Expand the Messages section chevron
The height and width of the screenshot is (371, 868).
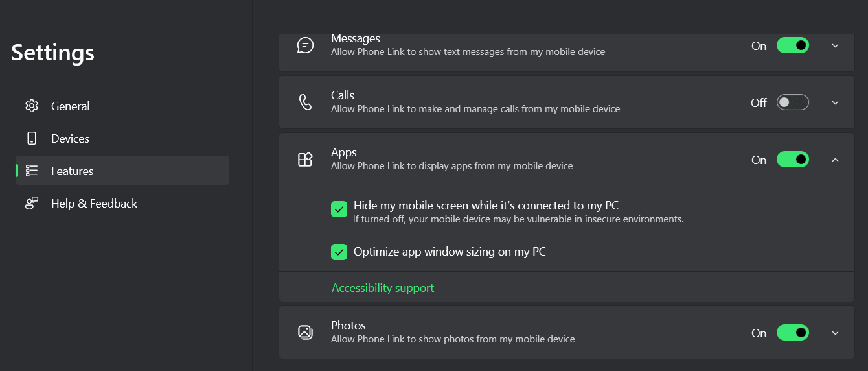[835, 45]
